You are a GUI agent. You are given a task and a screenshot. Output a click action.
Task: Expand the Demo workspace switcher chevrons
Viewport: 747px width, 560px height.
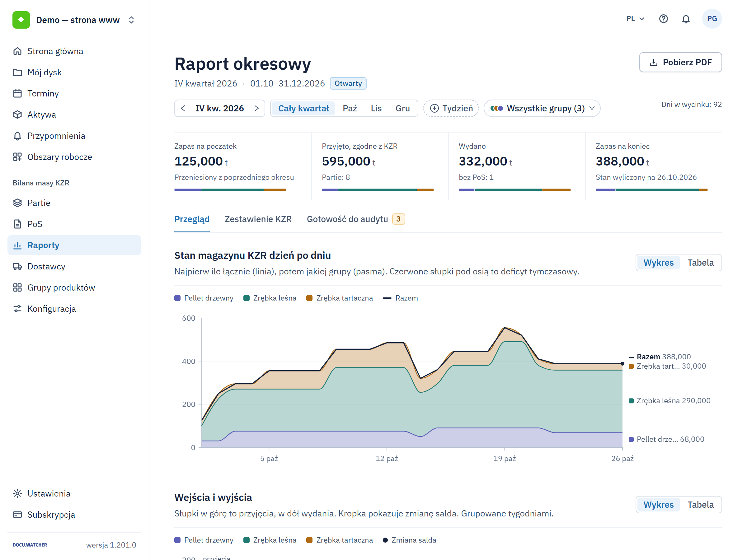(x=131, y=20)
